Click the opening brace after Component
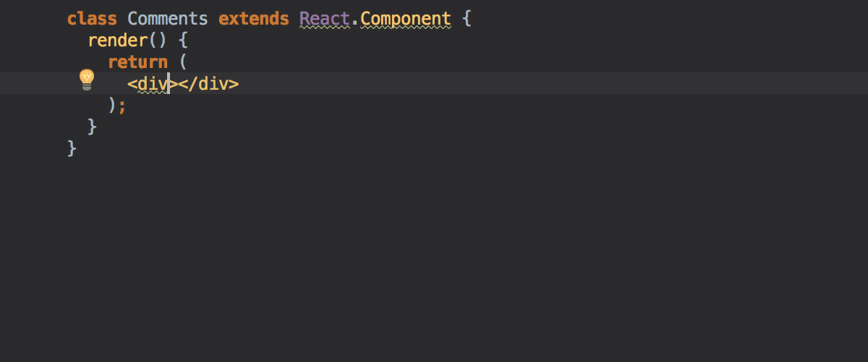 click(x=467, y=18)
